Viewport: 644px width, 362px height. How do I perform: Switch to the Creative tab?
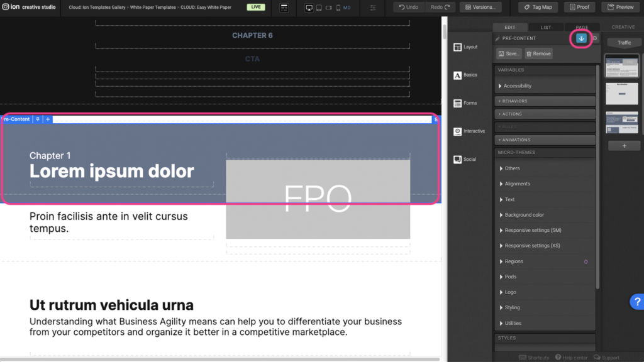pyautogui.click(x=623, y=27)
